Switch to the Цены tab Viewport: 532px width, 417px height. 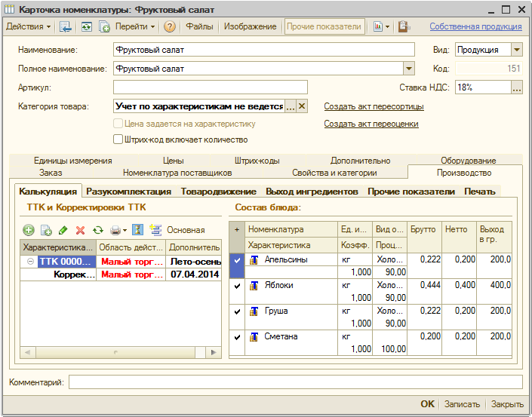[174, 161]
